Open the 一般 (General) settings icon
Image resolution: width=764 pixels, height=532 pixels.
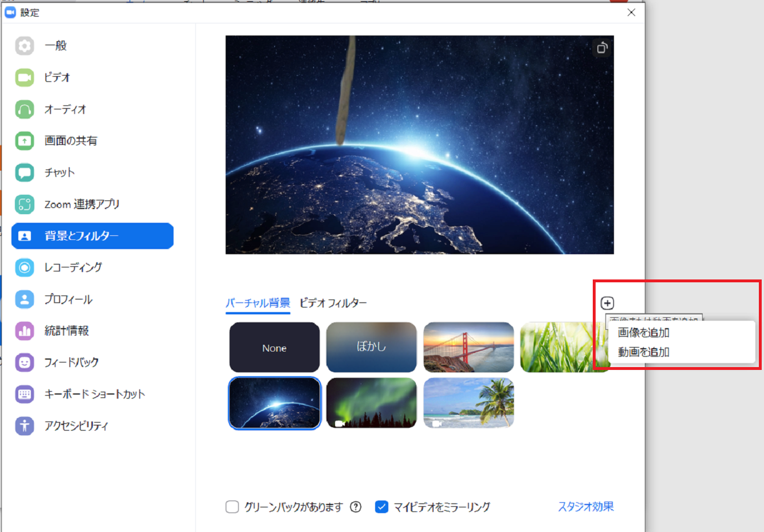[x=25, y=46]
